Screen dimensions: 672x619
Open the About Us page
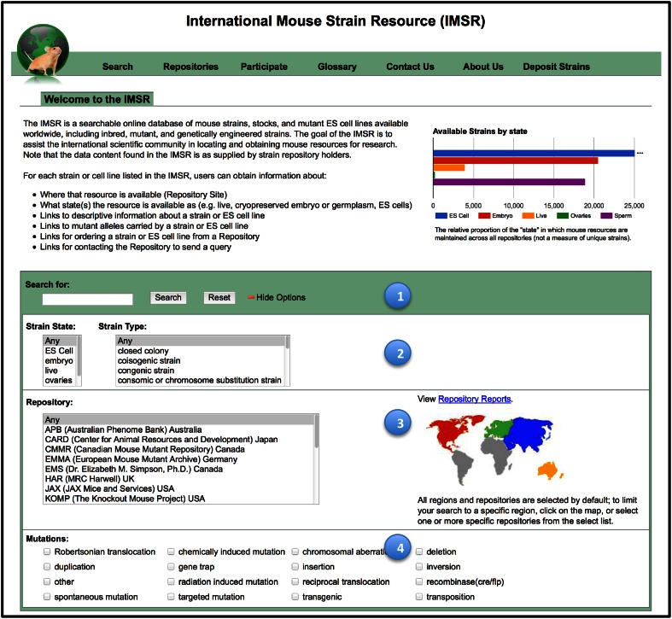(x=483, y=67)
